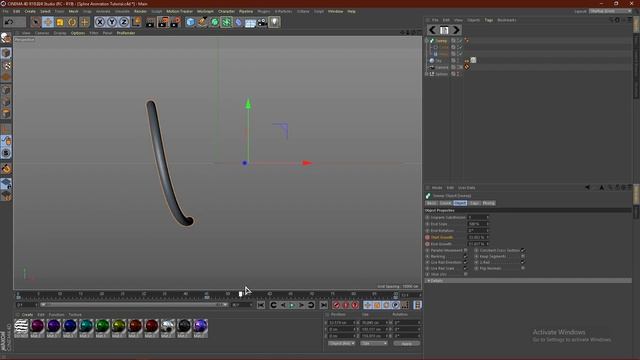Click the Apply button in coordinates
This screenshot has height=360, width=640.
pos(407,343)
